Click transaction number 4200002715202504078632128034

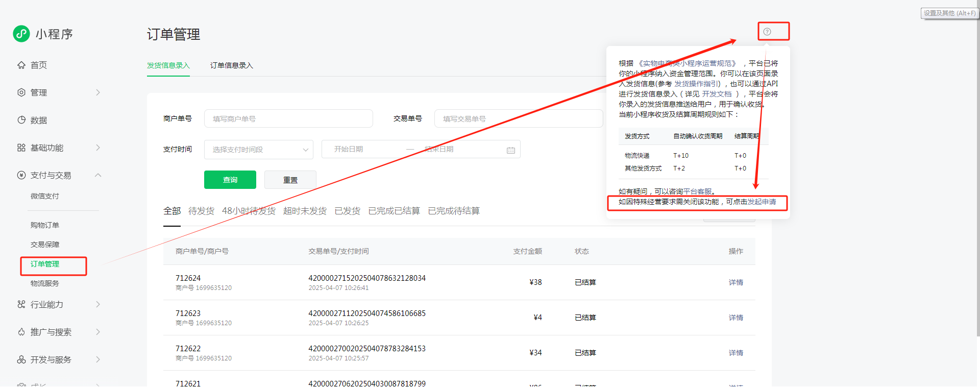pyautogui.click(x=367, y=278)
